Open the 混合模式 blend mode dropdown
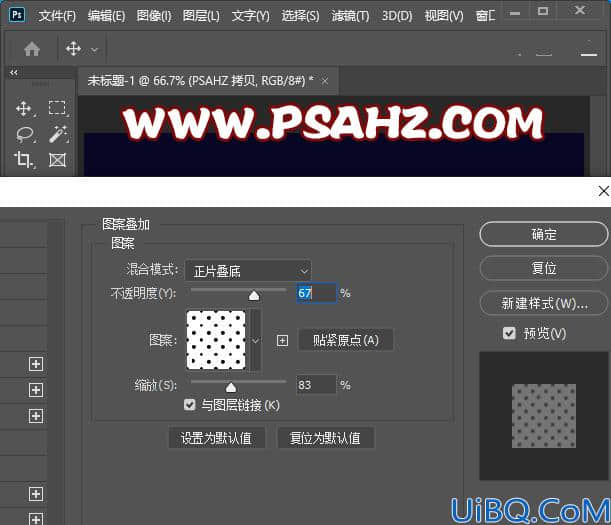The width and height of the screenshot is (611, 525). [248, 271]
